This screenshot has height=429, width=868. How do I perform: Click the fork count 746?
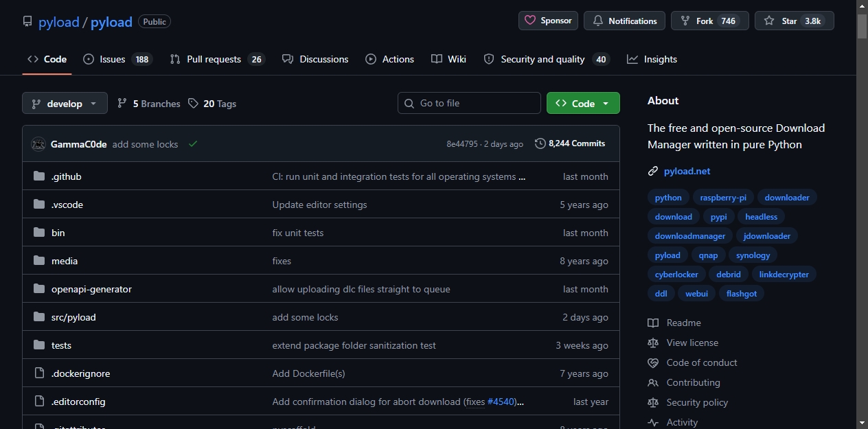729,21
